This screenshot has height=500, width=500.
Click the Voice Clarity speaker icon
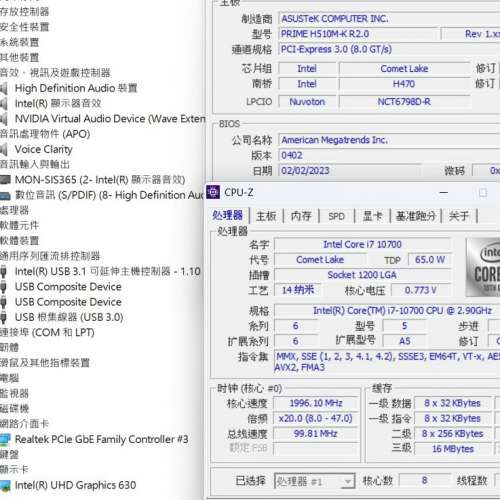tap(4, 150)
